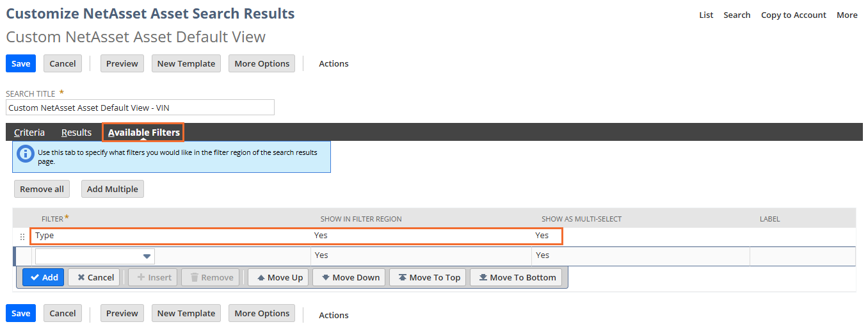Screen dimensions: 868x331
Task: Click the Remove all button
Action: pos(42,189)
